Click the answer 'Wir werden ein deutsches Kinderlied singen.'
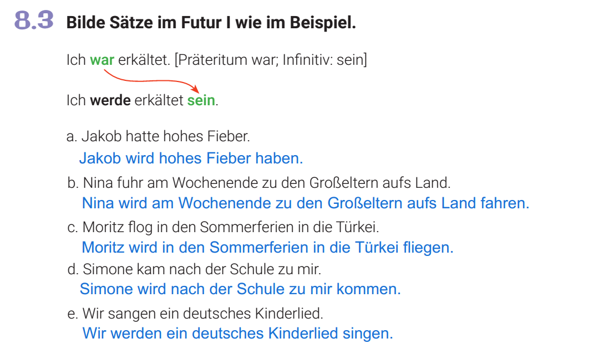This screenshot has height=364, width=608. pos(237,334)
